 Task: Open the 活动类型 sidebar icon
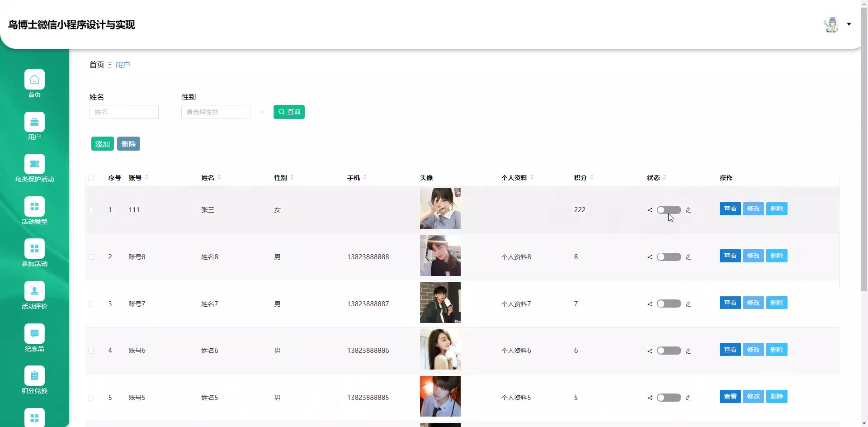coord(34,207)
